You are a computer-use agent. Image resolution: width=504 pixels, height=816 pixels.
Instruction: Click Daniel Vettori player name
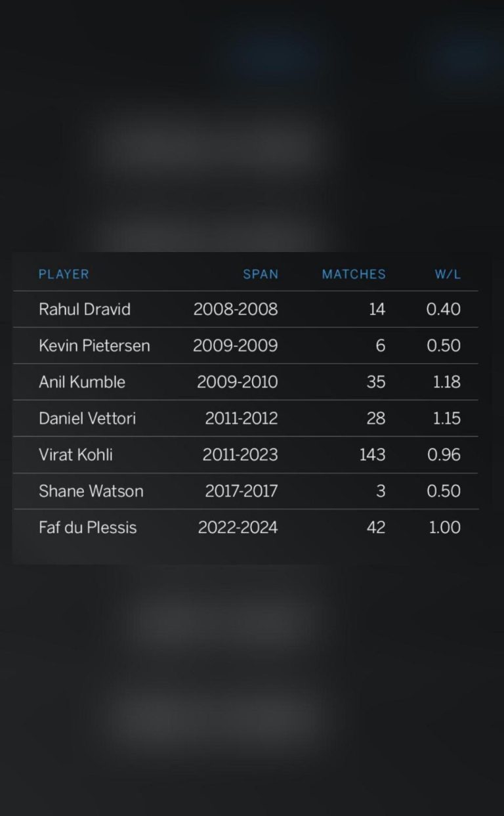87,418
